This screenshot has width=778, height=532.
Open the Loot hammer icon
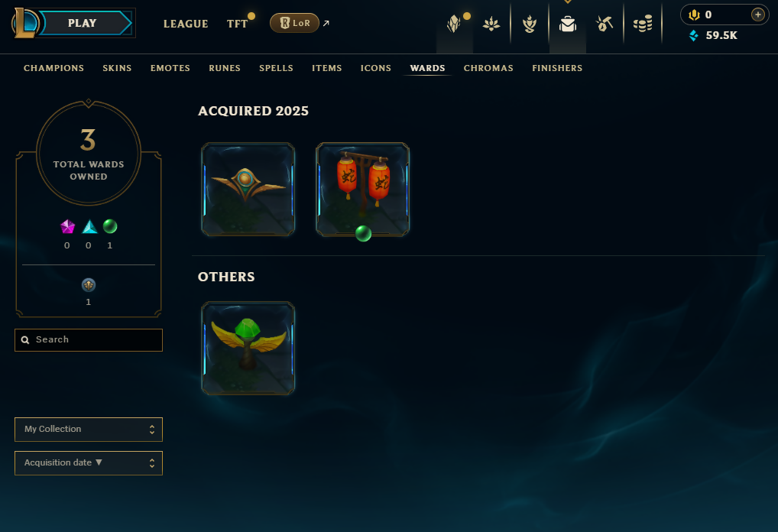tap(605, 24)
